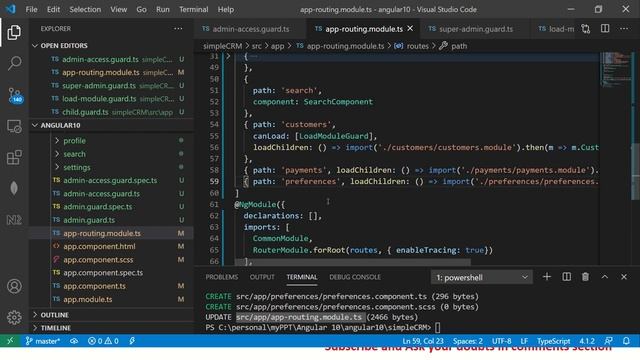
Task: Split the terminal panel
Action: pos(567,277)
